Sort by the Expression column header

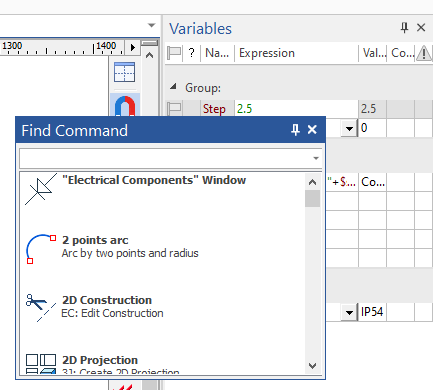pos(296,53)
